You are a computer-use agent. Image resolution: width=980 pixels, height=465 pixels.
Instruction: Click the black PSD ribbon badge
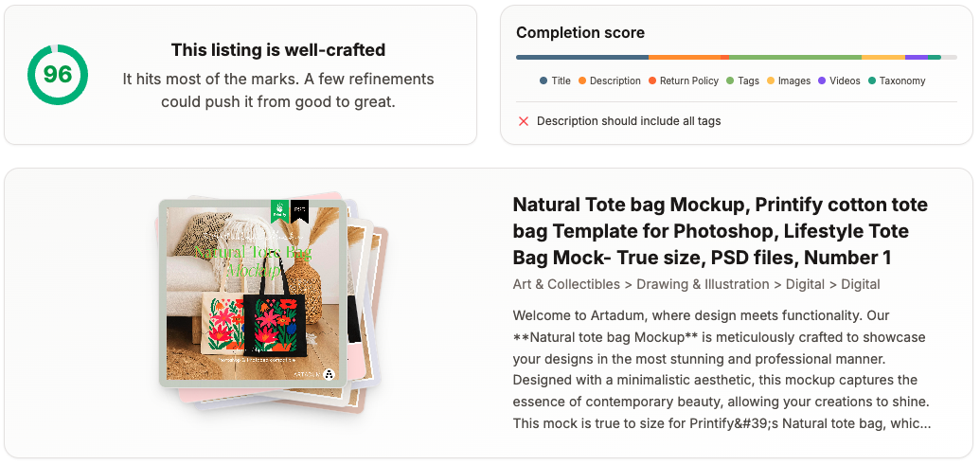click(299, 209)
